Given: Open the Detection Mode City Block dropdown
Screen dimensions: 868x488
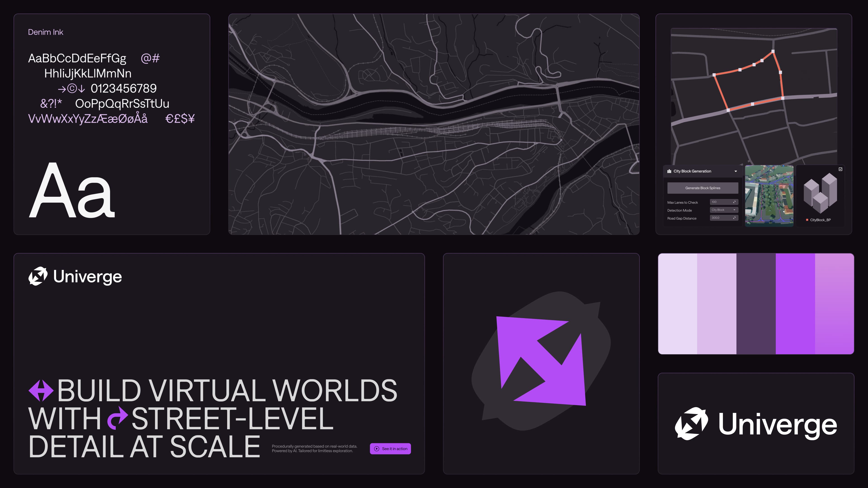Looking at the screenshot, I should 724,210.
